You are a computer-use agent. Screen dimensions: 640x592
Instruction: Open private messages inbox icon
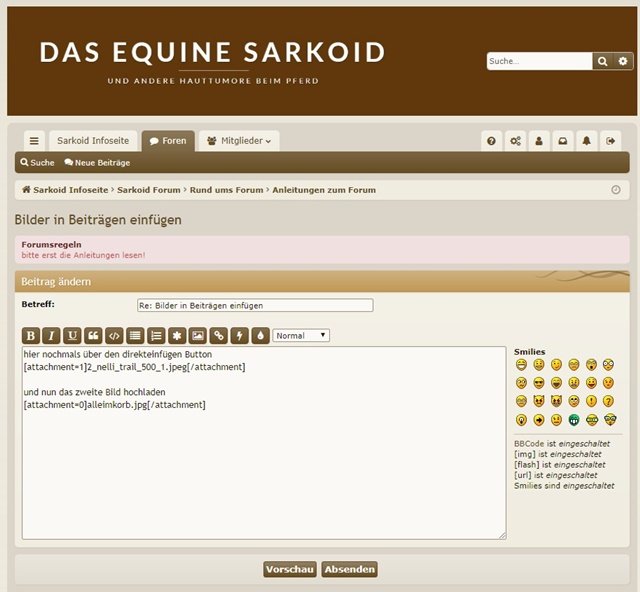coord(563,141)
